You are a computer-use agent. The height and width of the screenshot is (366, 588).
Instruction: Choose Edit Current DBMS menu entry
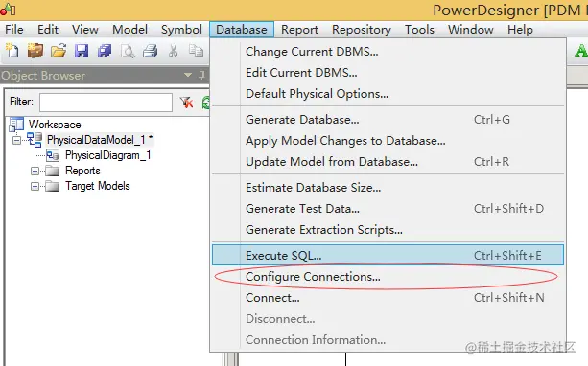coord(388,72)
